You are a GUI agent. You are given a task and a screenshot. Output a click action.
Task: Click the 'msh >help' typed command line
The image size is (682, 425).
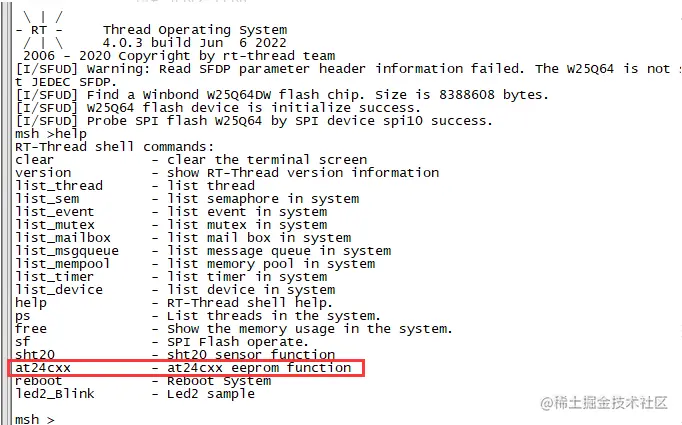51,134
